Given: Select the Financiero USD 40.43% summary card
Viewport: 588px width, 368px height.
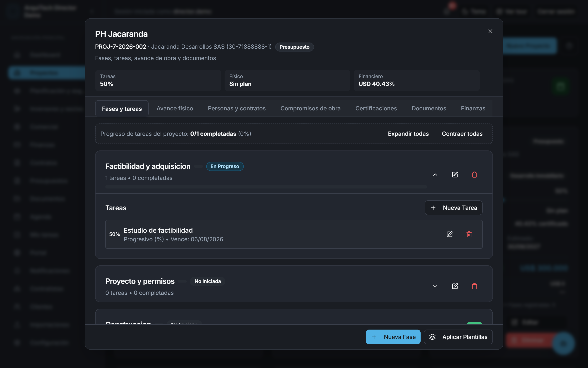Looking at the screenshot, I should [416, 81].
